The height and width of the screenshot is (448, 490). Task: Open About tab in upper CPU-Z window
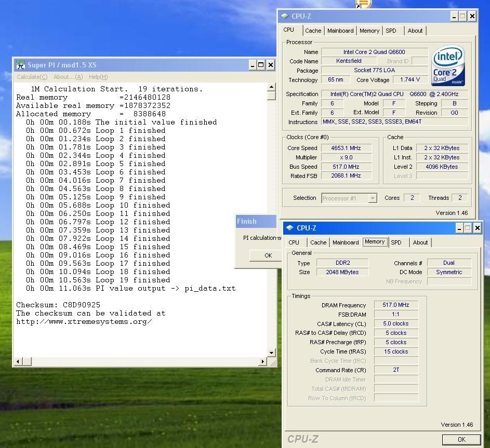415,31
